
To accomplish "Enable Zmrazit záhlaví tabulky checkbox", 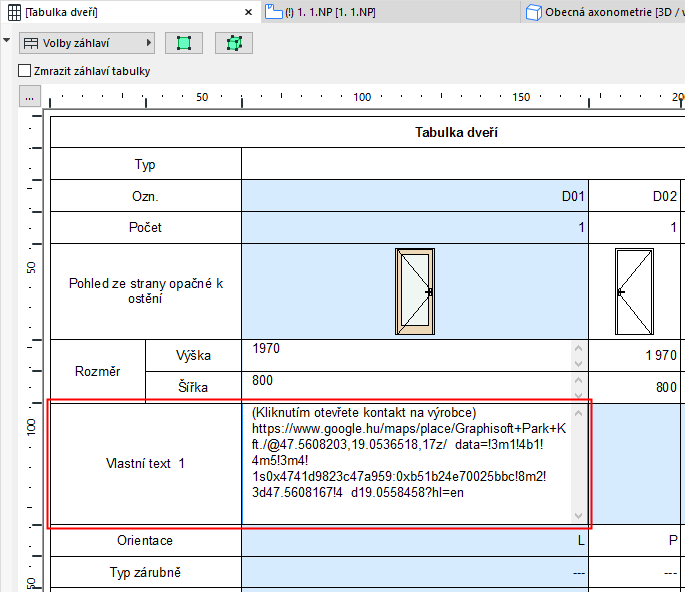I will coord(25,71).
